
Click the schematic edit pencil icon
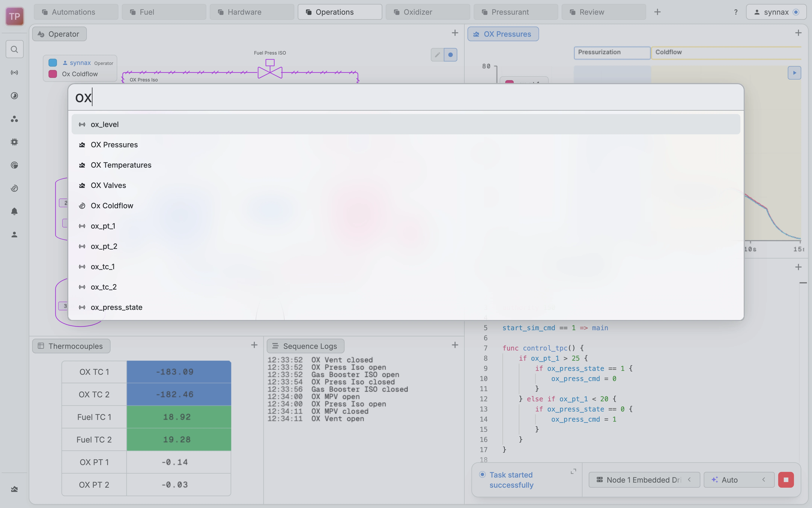click(437, 55)
